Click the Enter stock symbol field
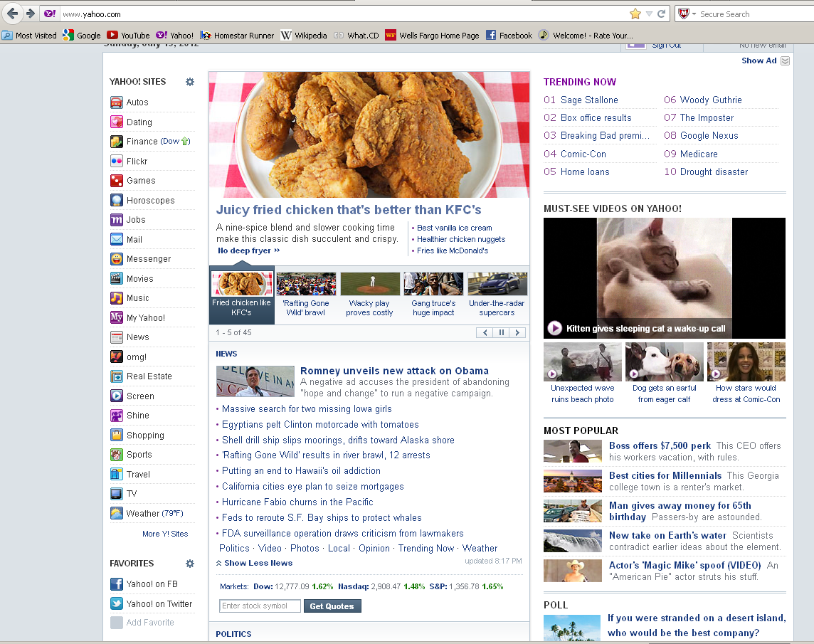Screen dimensions: 814x644 point(260,606)
